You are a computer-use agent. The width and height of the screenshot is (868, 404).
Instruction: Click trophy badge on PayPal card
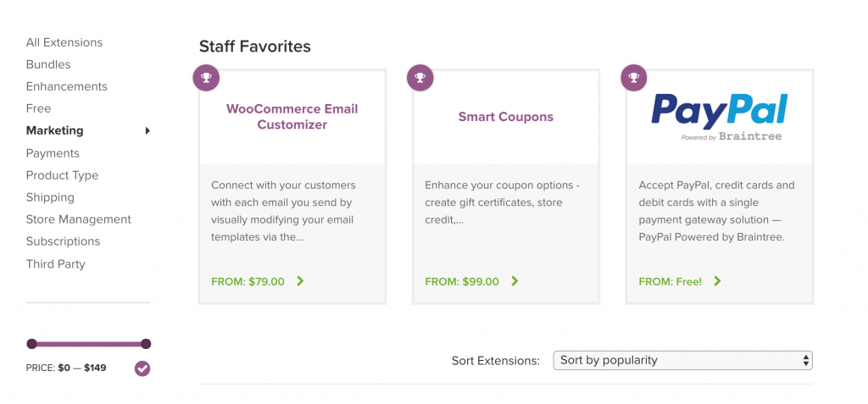[633, 79]
